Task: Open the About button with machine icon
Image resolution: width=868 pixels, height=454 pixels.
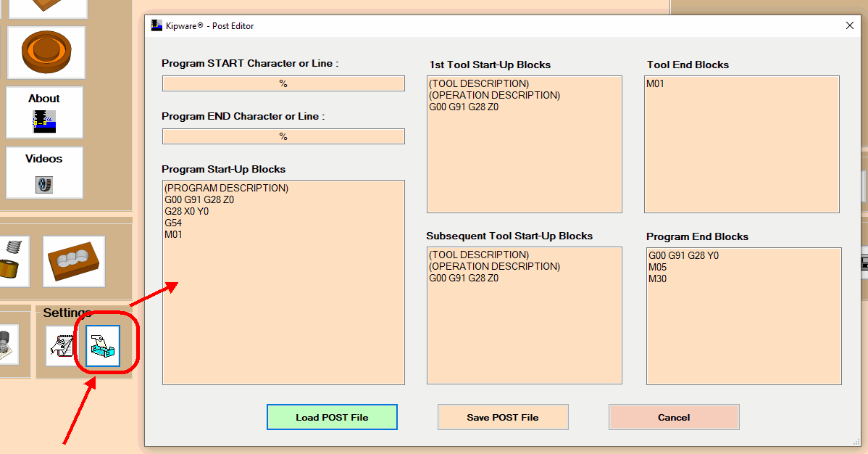Action: (44, 112)
